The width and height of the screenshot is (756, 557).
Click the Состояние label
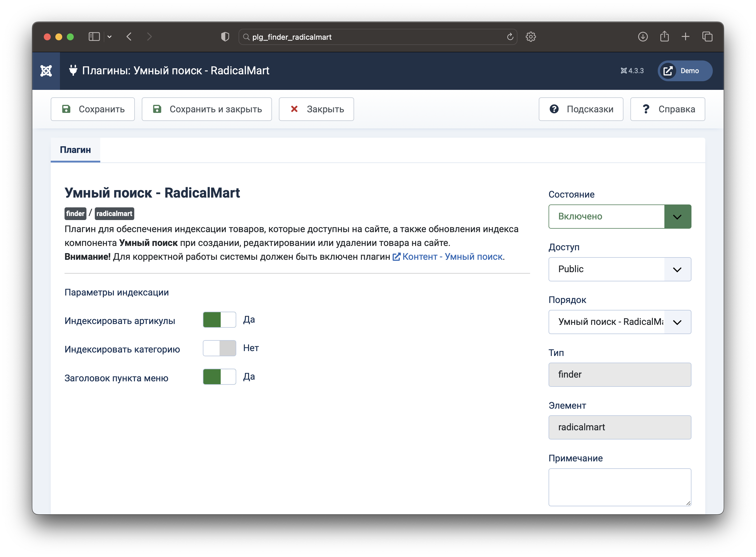click(x=572, y=194)
